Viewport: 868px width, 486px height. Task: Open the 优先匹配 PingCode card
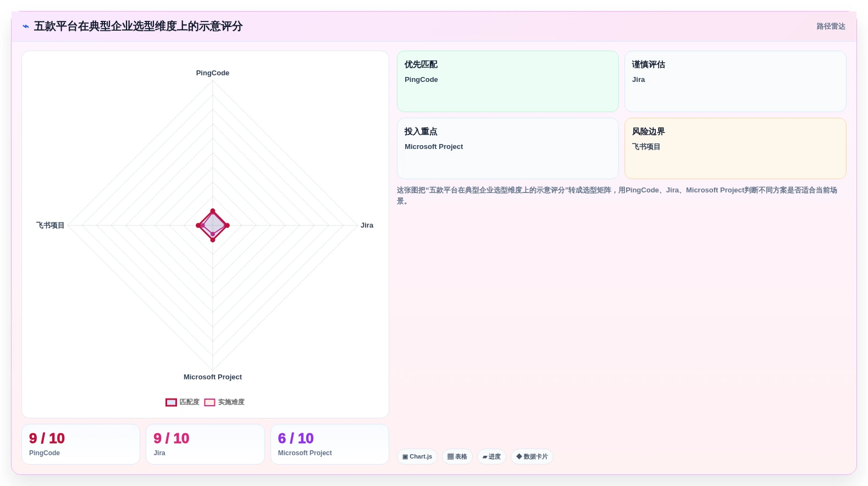click(508, 81)
